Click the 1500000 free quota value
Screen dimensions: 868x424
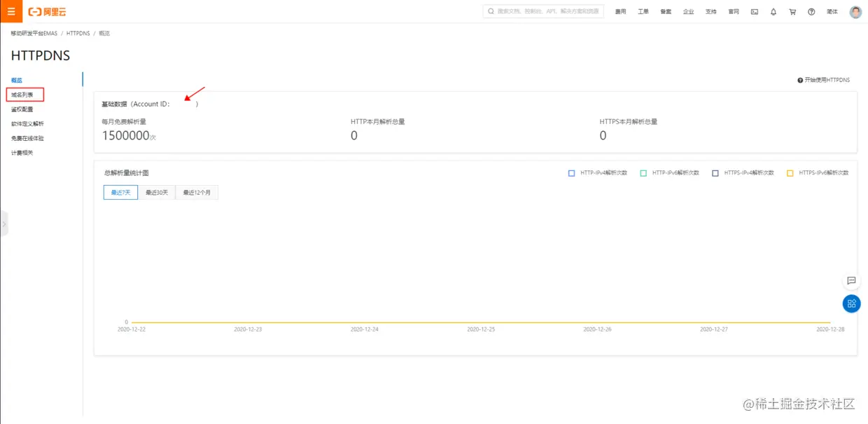[x=126, y=136]
